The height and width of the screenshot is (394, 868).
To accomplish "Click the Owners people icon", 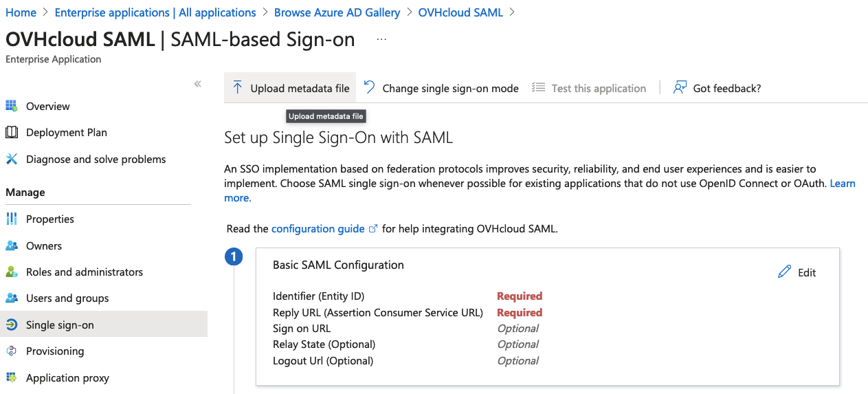I will click(11, 245).
